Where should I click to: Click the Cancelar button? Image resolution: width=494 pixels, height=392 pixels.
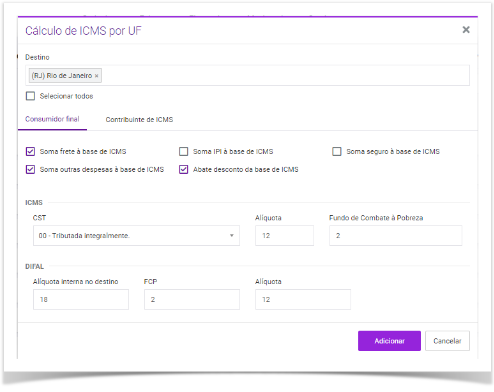(x=447, y=341)
